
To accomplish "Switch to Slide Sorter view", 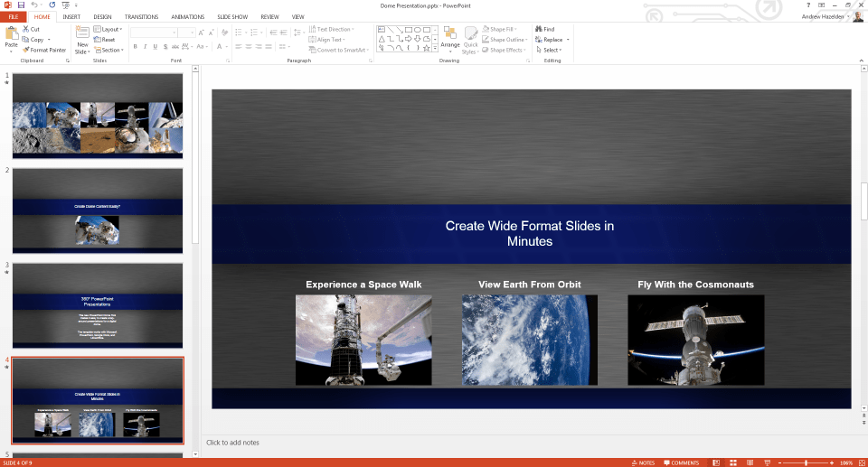I will tap(733, 462).
